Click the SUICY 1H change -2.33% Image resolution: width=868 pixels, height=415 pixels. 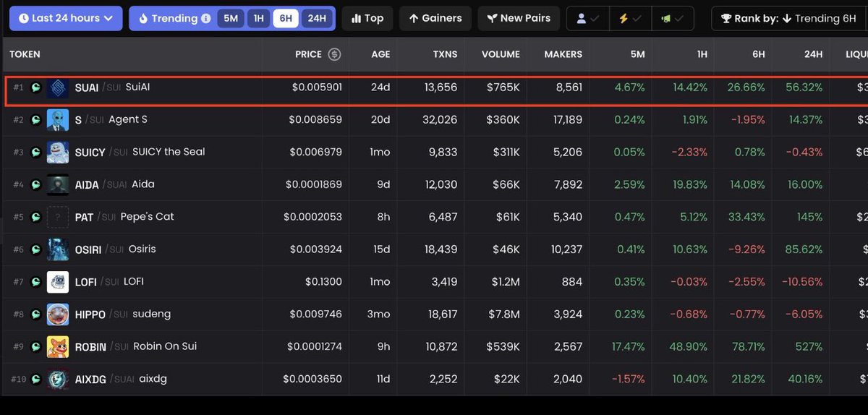click(x=689, y=153)
